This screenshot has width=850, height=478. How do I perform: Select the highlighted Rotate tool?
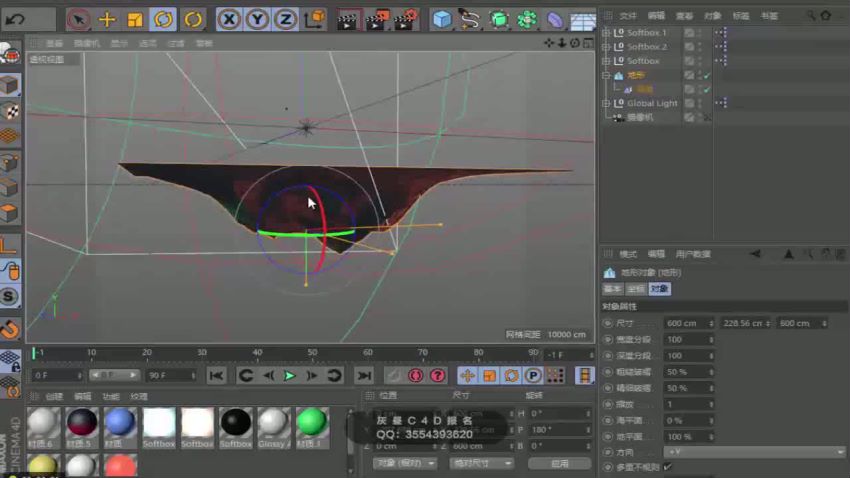163,20
